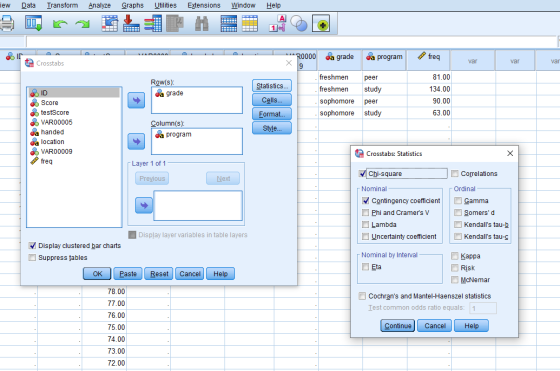
Task: Click the Print toolbar icon
Action: tap(6, 24)
